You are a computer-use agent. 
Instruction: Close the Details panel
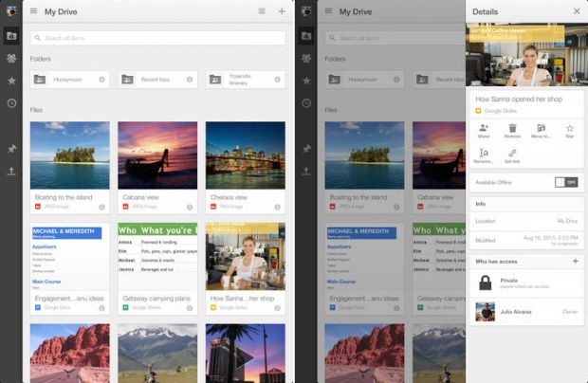point(577,11)
